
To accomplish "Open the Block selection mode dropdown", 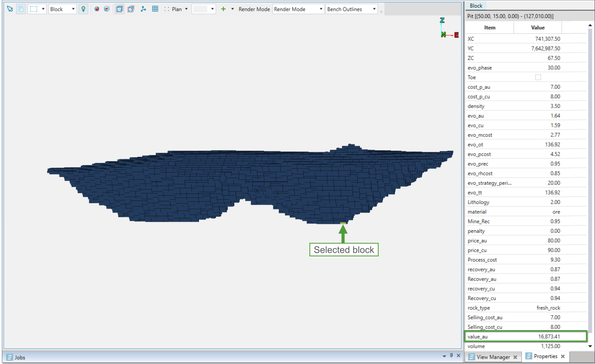I will [73, 9].
